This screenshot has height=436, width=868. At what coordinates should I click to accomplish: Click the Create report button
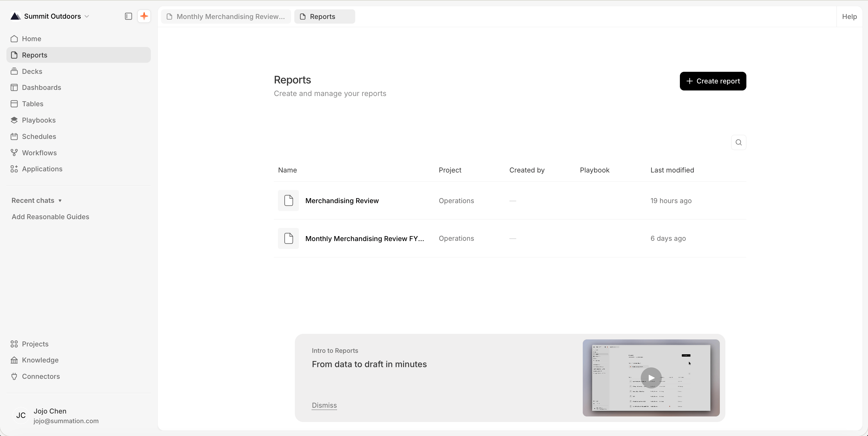click(713, 81)
